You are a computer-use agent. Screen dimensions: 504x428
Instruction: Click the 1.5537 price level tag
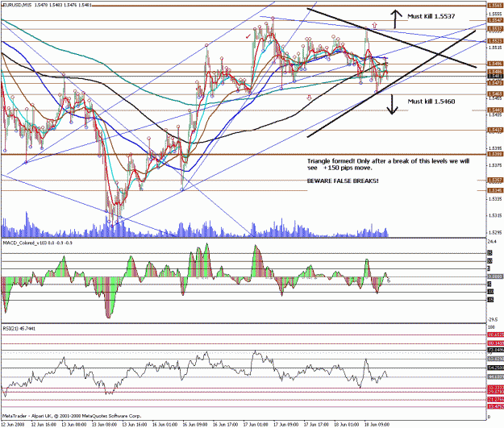coord(495,29)
